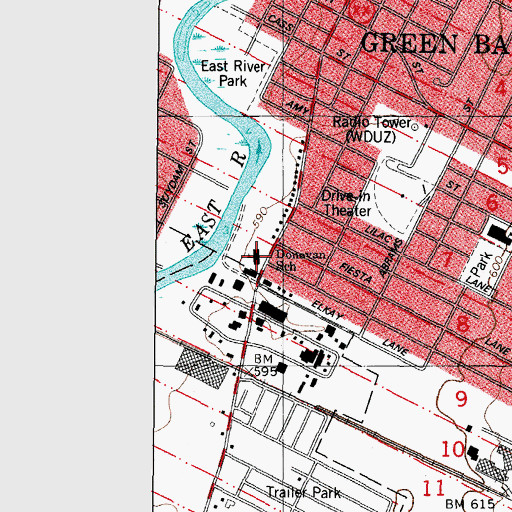Click the GREEN BA city title text
Image resolution: width=512 pixels, height=512 pixels.
tap(436, 43)
